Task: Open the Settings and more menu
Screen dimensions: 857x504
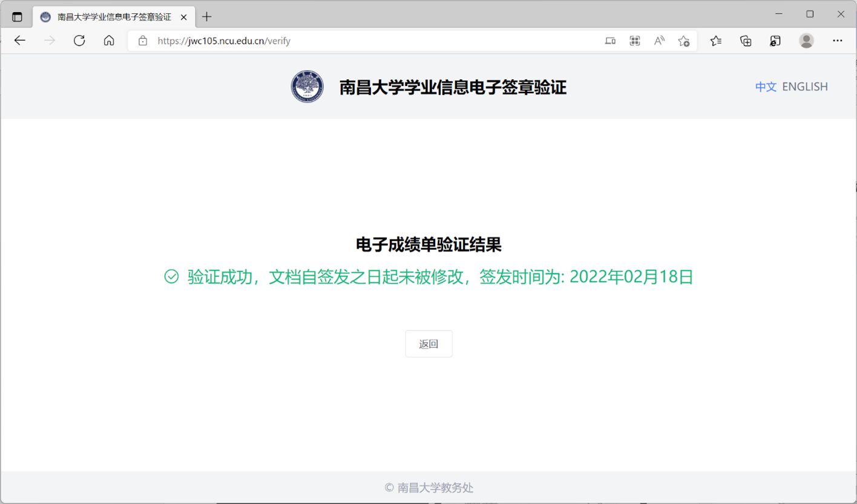Action: point(838,41)
